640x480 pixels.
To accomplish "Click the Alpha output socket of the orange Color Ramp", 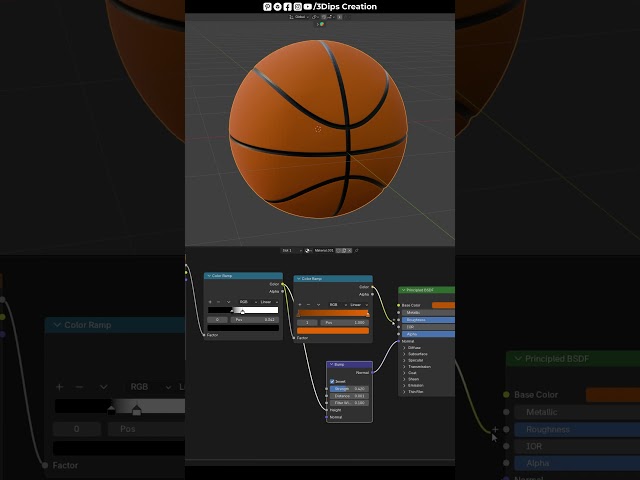I will tap(372, 294).
